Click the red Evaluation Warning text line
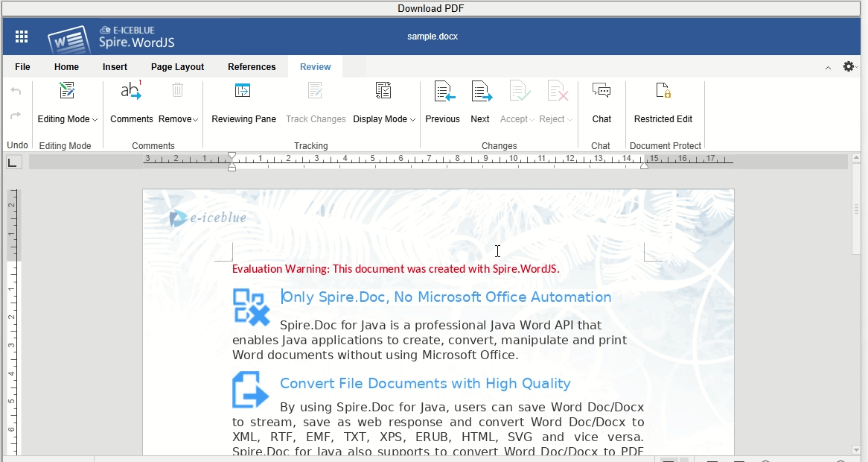Image resolution: width=868 pixels, height=462 pixels. tap(396, 269)
